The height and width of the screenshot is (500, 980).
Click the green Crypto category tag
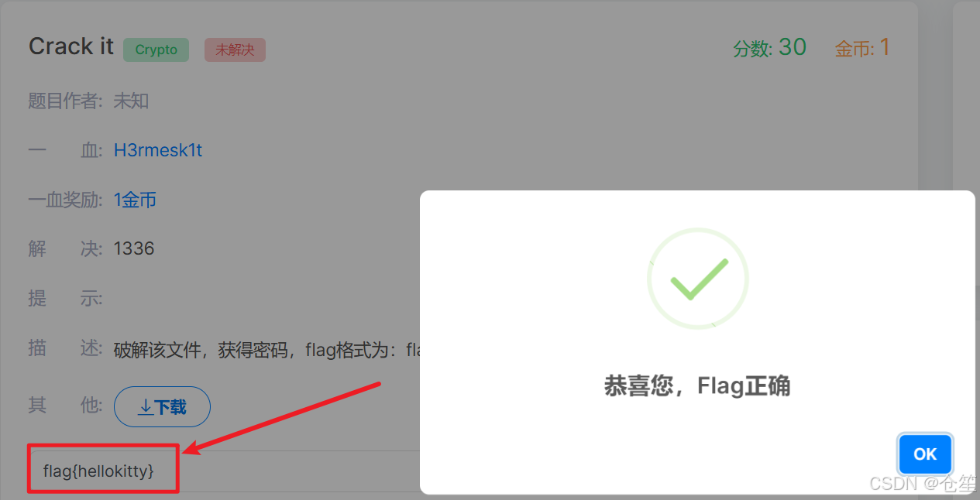(156, 50)
